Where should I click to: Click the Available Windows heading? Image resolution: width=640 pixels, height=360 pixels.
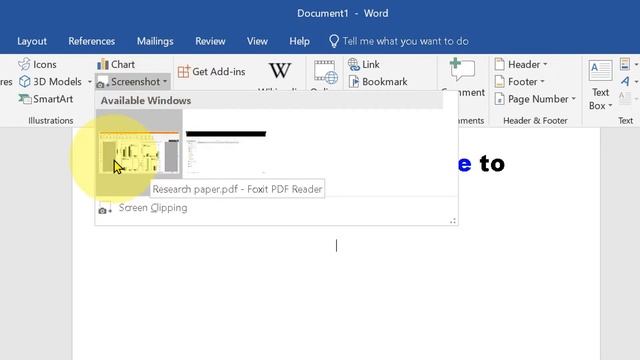(146, 100)
